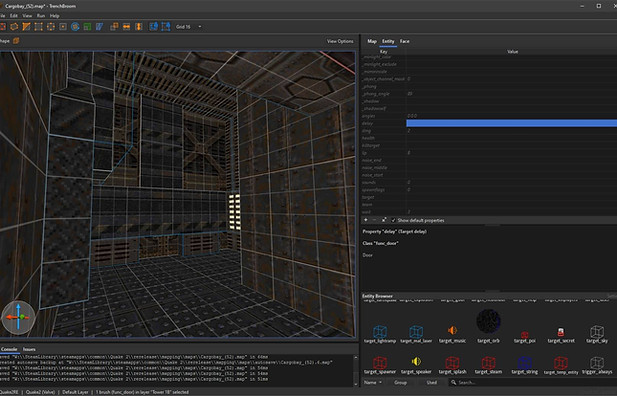
Task: Click the Value column header
Action: point(512,52)
